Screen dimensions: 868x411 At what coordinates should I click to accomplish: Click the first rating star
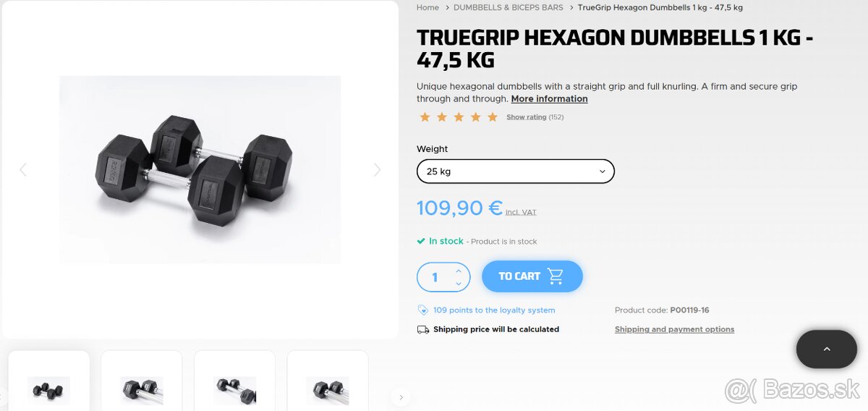point(425,117)
